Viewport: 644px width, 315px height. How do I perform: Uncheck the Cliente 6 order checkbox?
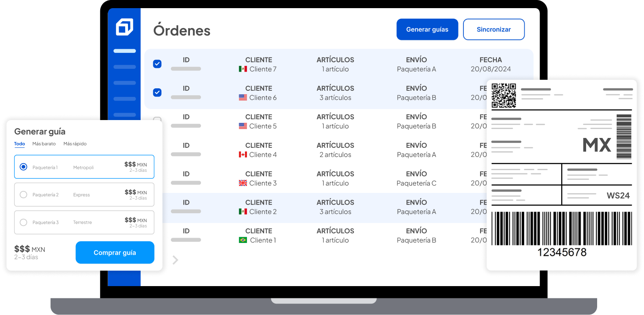157,92
